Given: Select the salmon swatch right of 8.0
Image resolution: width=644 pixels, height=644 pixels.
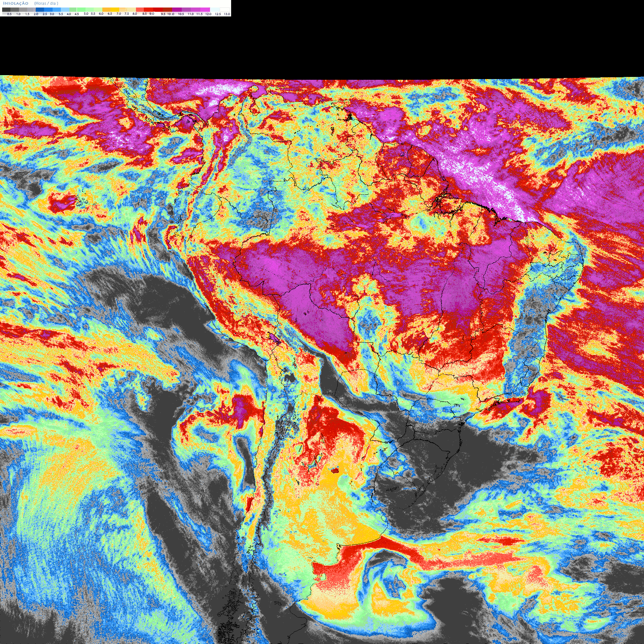Looking at the screenshot, I should (140, 10).
